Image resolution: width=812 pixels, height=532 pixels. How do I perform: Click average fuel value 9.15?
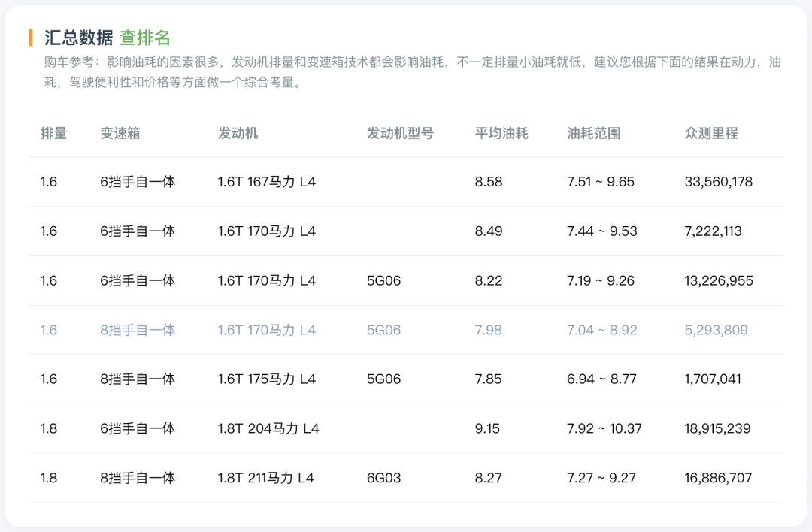pyautogui.click(x=487, y=428)
